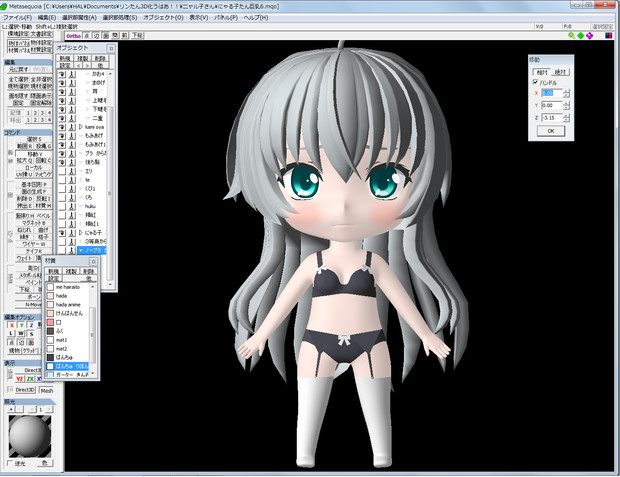
Task: Click the green diamond view icon
Action: 580,36
